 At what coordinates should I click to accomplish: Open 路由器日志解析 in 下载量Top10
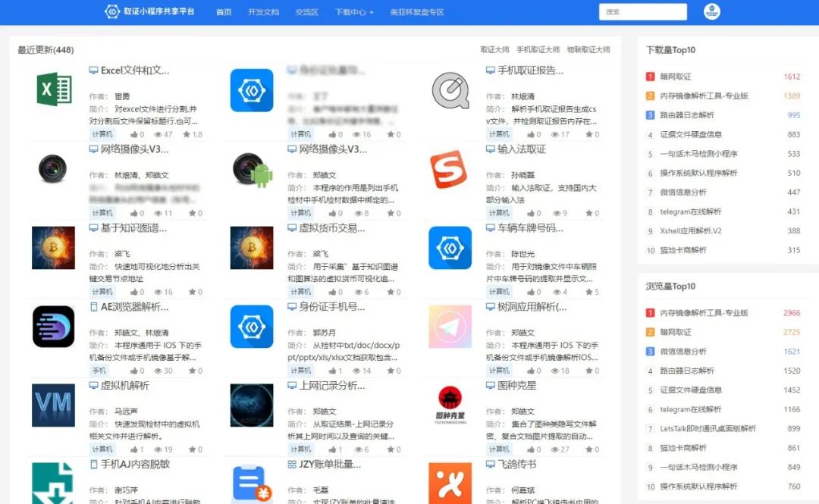click(687, 115)
